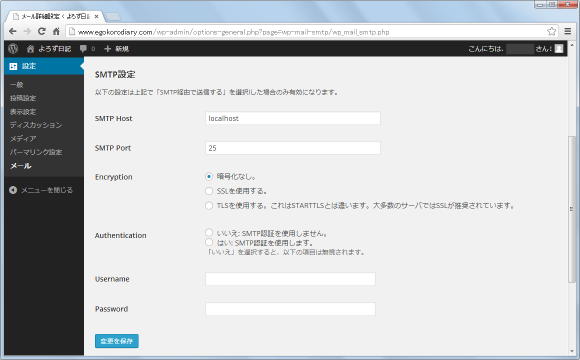Click the WordPress logo icon
The image size is (580, 360).
pyautogui.click(x=13, y=48)
